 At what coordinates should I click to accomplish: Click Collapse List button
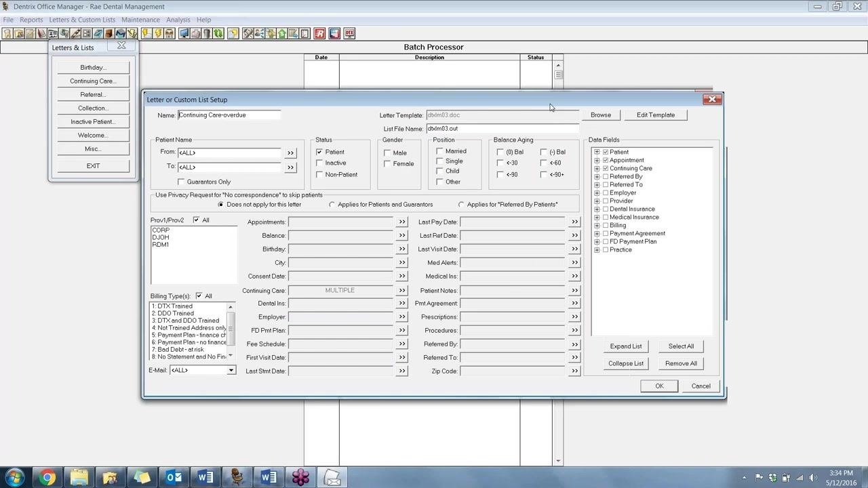[626, 363]
